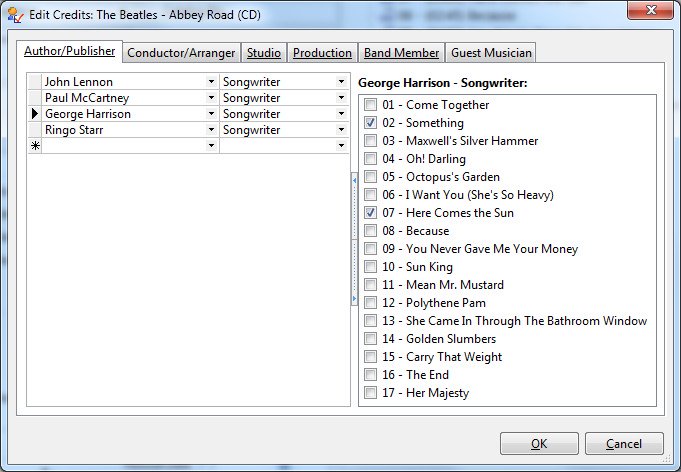Tick the 12 - Polythene Pam checkbox

coord(370,303)
